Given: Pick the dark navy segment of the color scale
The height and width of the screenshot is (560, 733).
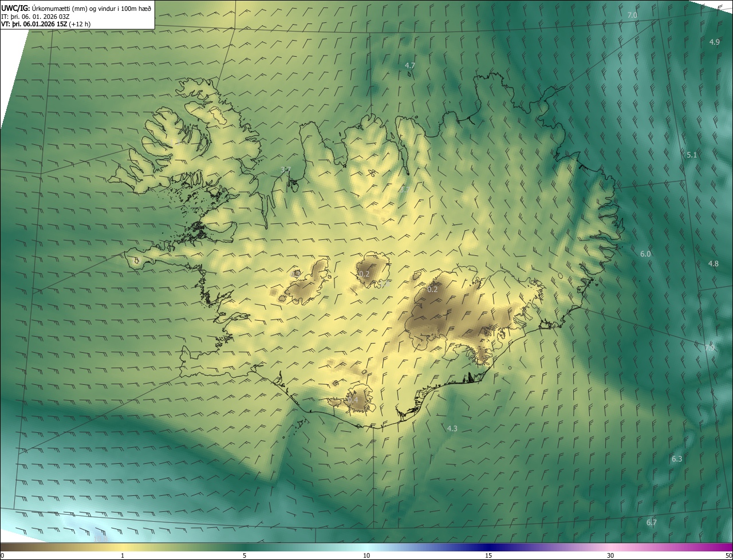Looking at the screenshot, I should pyautogui.click(x=488, y=547).
